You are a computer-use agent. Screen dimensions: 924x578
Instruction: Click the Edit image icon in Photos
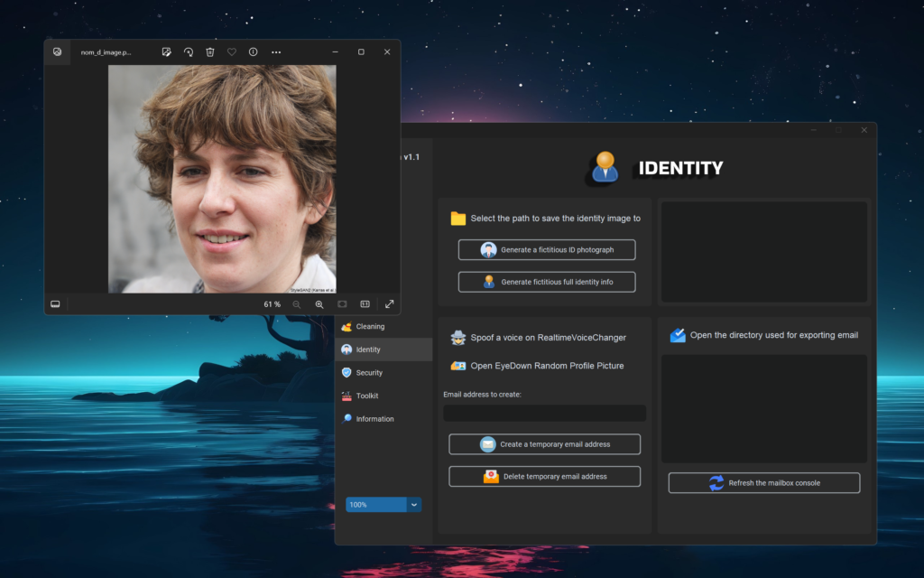coord(166,52)
